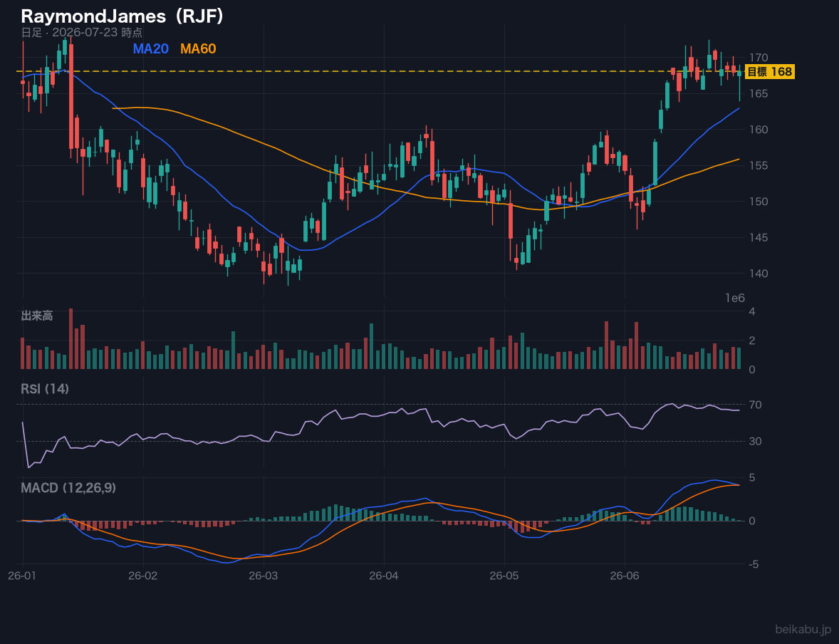Click the 160 price axis label

[759, 130]
